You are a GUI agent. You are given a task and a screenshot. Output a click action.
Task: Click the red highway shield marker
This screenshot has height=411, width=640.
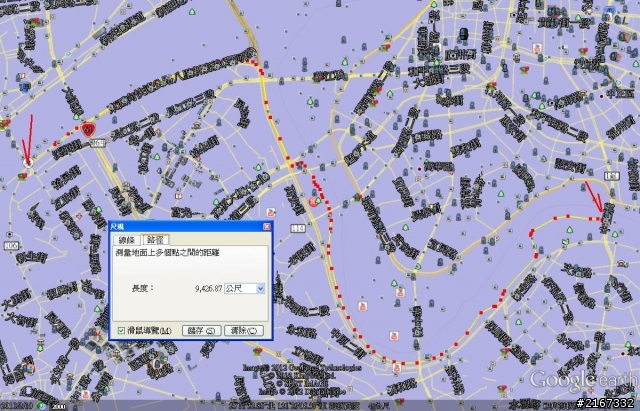click(87, 129)
